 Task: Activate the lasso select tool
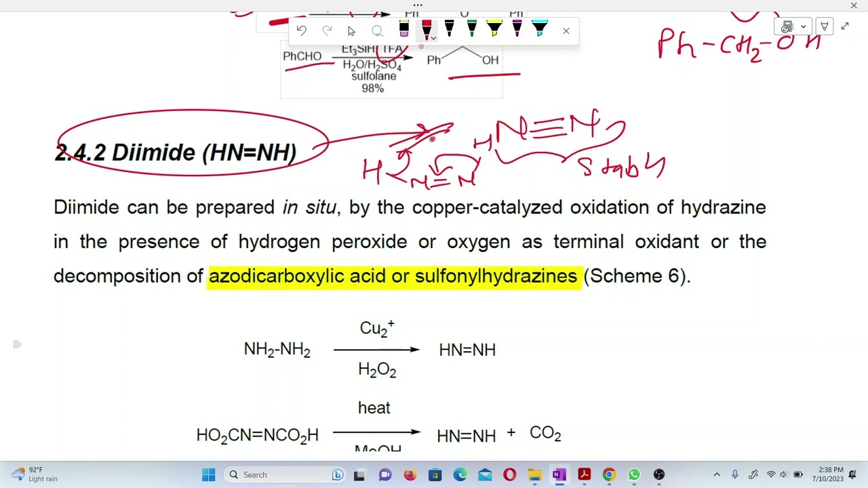coord(377,30)
